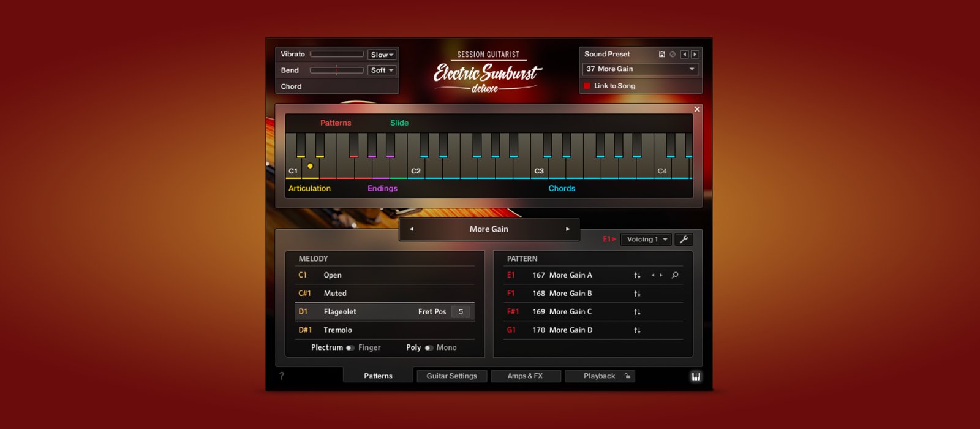The height and width of the screenshot is (429, 980).
Task: Click the lock icon on Playback tab
Action: pos(627,376)
